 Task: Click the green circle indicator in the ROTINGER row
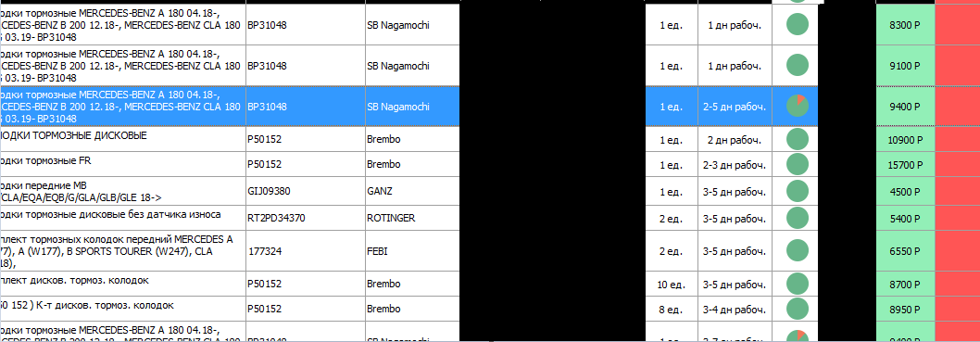point(797,218)
